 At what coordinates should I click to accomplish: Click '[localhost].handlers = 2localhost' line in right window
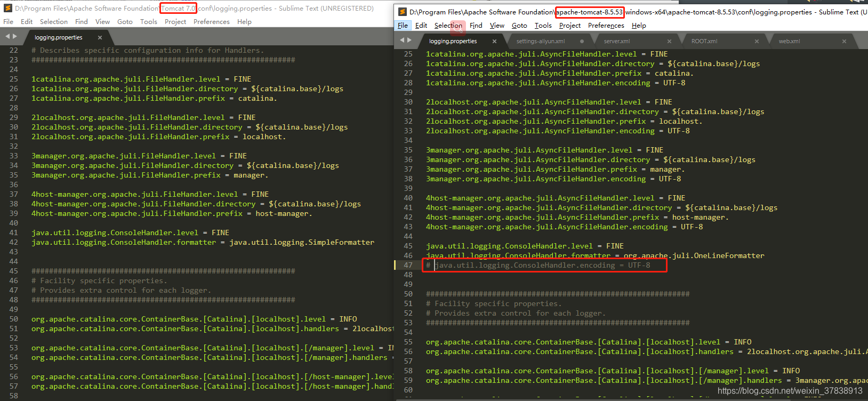click(x=646, y=351)
